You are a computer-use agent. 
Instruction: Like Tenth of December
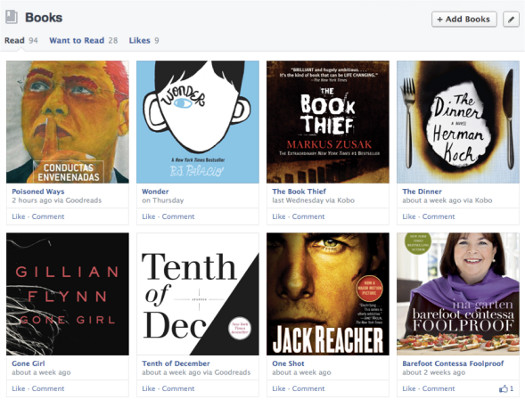[149, 389]
